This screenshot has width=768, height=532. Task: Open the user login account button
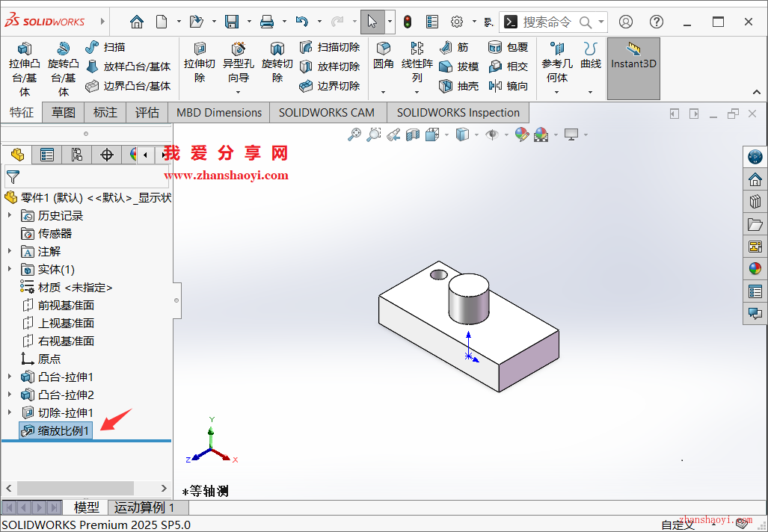(625, 22)
